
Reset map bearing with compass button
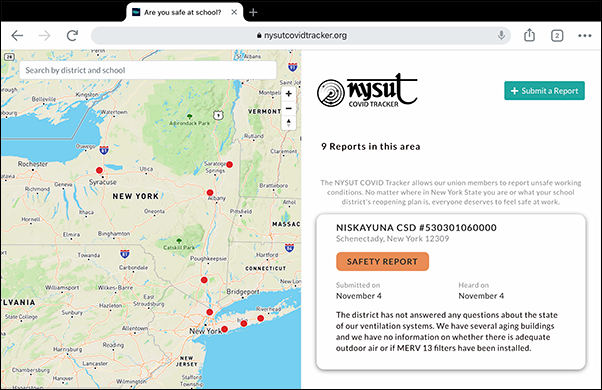click(x=289, y=123)
